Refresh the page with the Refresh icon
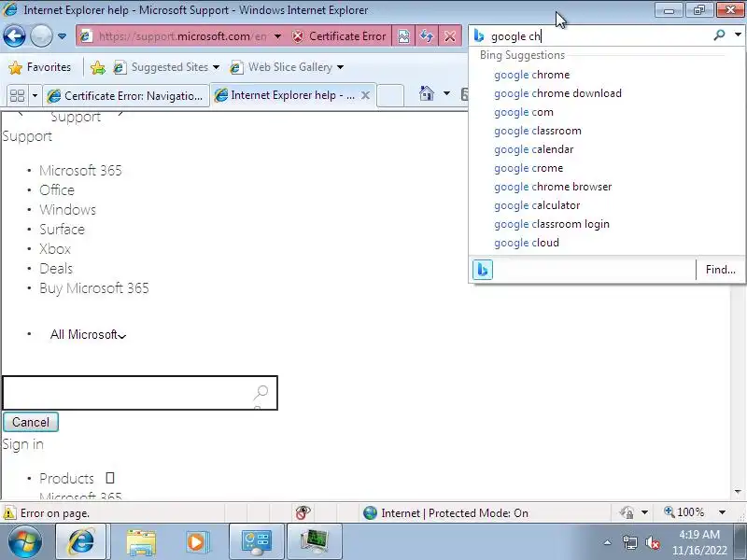The height and width of the screenshot is (560, 747). click(x=427, y=36)
